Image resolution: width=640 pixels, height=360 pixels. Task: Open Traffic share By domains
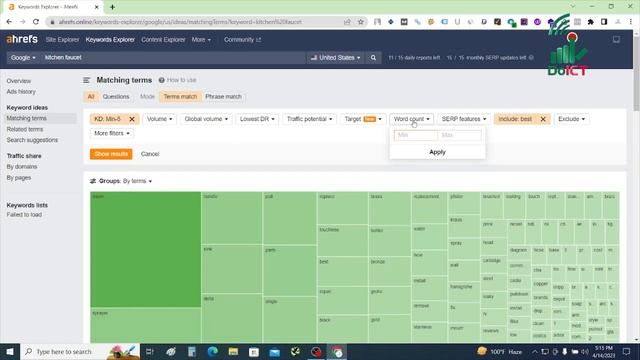[22, 167]
